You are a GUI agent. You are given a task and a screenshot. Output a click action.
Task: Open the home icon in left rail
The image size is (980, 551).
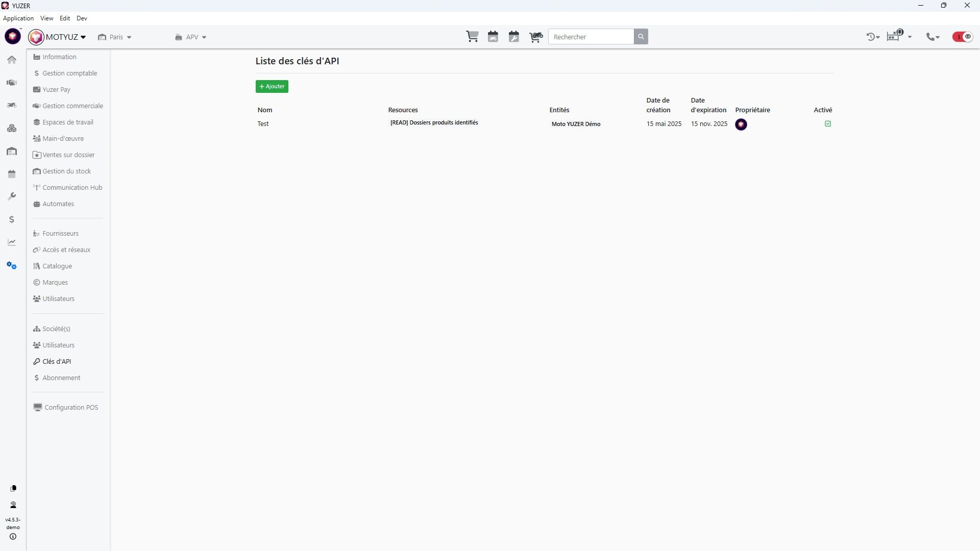pyautogui.click(x=12, y=60)
